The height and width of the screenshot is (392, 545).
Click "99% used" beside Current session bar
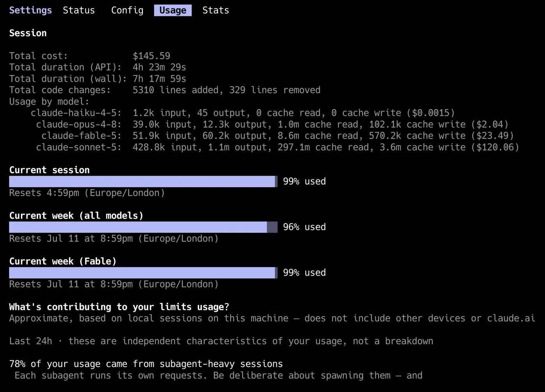pyautogui.click(x=304, y=181)
